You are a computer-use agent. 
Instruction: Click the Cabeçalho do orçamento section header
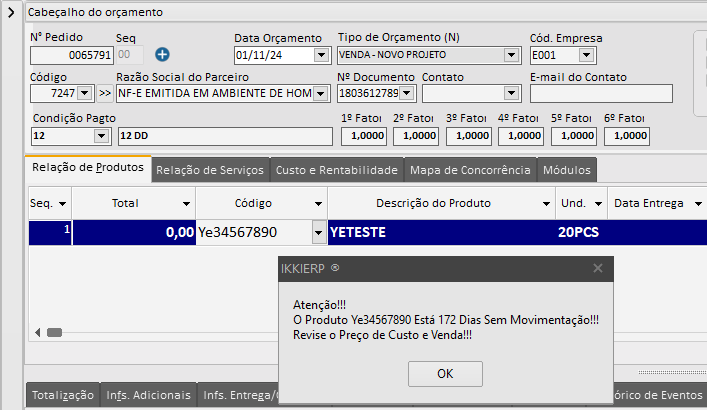(366, 12)
